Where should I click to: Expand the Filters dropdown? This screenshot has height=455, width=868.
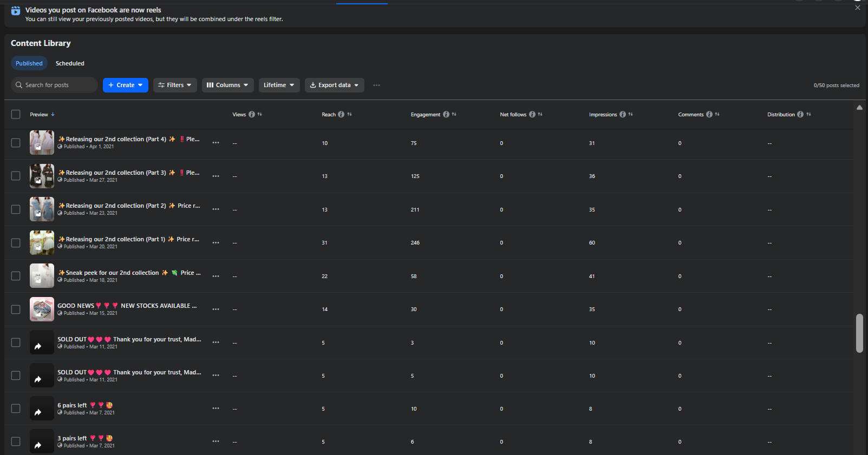coord(175,85)
